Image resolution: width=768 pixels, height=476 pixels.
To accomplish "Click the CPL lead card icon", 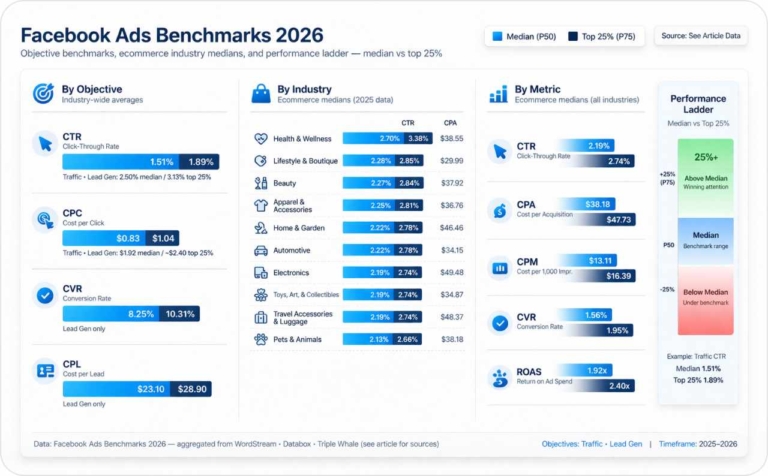I will coord(45,371).
